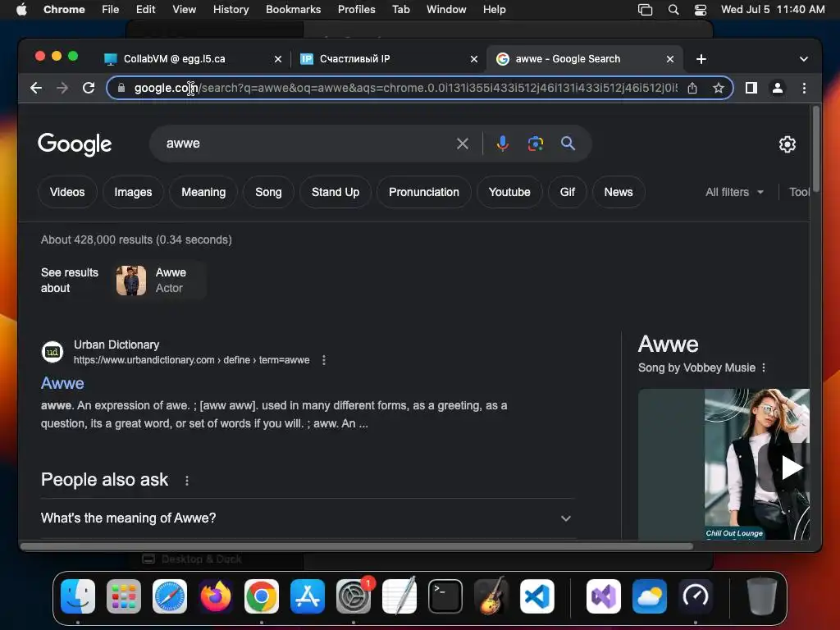Viewport: 840px width, 630px height.
Task: Clear the search box with the X
Action: point(463,144)
